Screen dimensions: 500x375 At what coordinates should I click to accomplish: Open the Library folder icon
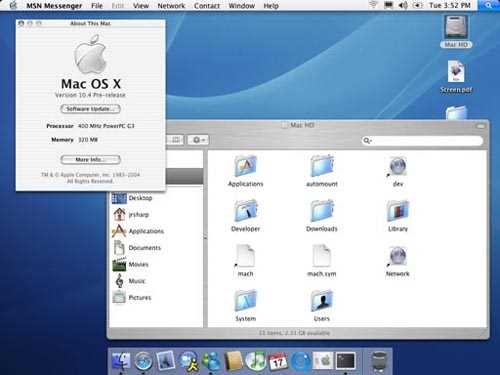[398, 211]
